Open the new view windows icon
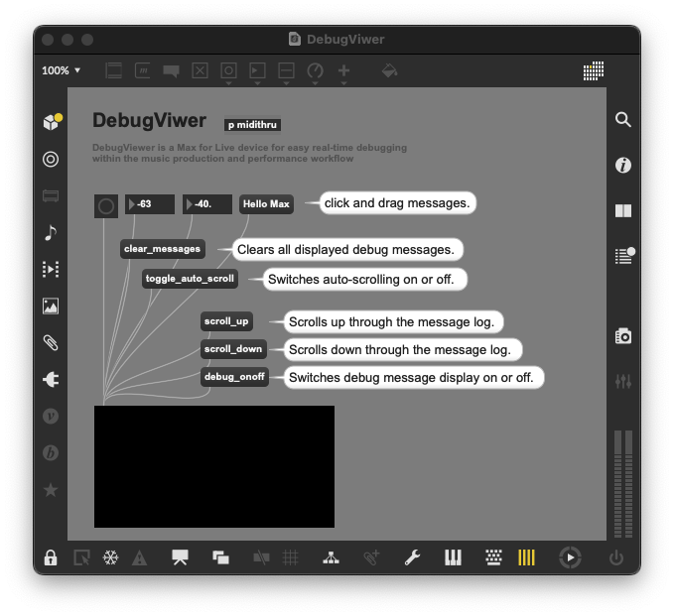Image resolution: width=674 pixels, height=616 pixels. (220, 557)
